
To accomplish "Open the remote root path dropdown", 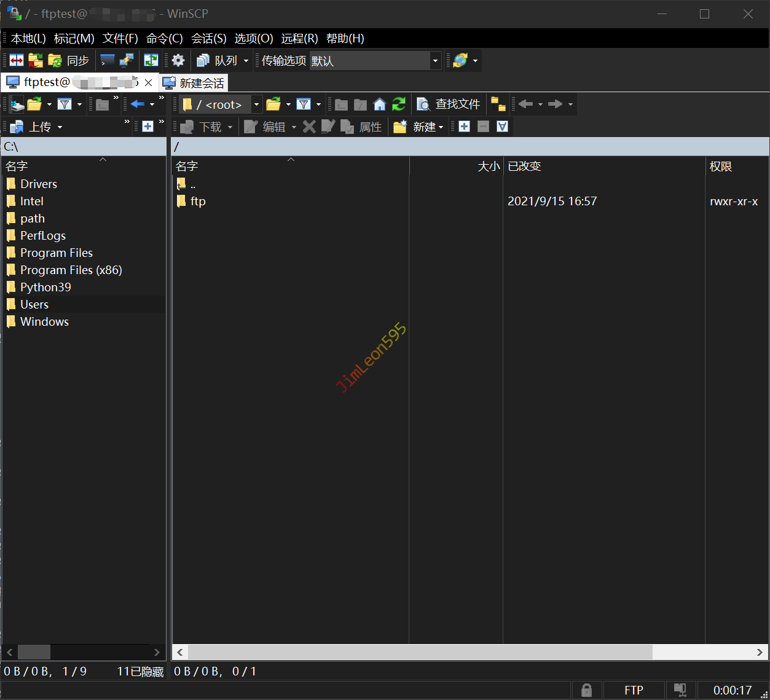I will click(x=256, y=104).
